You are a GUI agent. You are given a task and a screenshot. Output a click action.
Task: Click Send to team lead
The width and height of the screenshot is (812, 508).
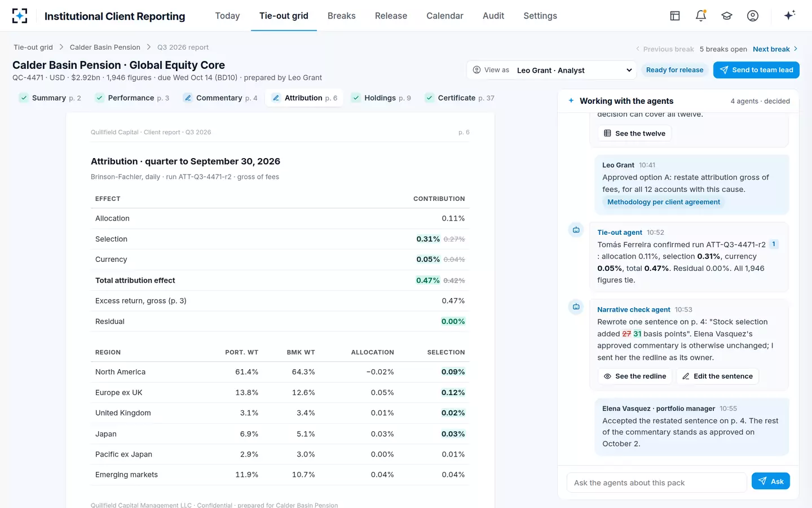[x=756, y=70]
